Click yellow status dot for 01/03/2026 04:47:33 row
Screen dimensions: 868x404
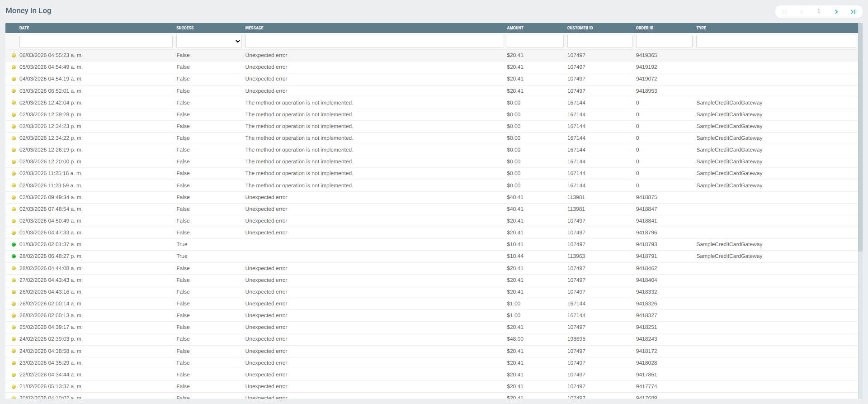click(14, 233)
